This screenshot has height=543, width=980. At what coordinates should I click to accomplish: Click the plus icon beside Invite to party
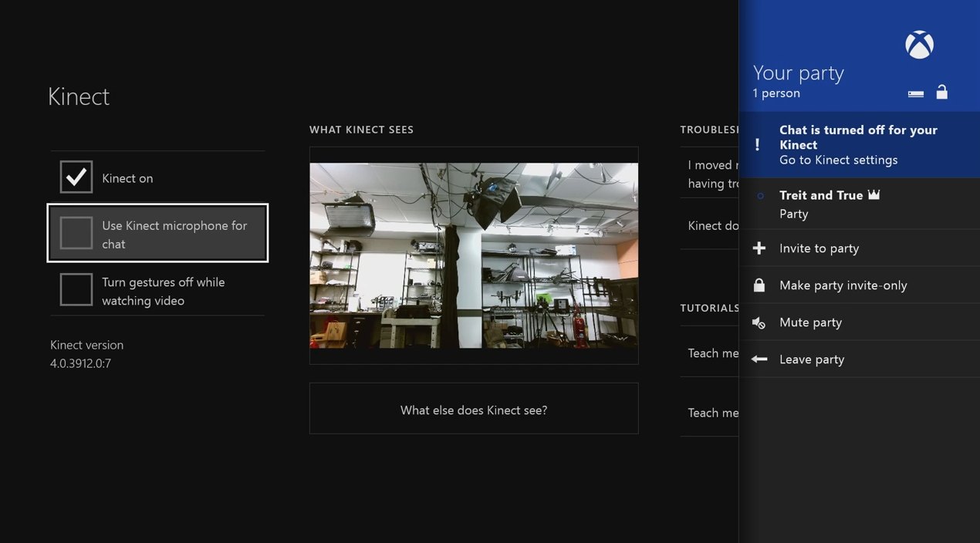[759, 248]
